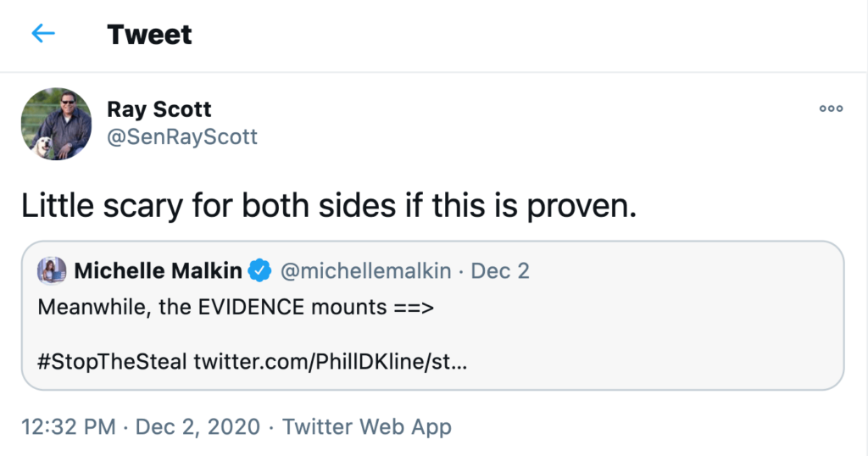Image resolution: width=868 pixels, height=456 pixels.
Task: Open Ray Scott's profile via display name
Action: point(159,109)
